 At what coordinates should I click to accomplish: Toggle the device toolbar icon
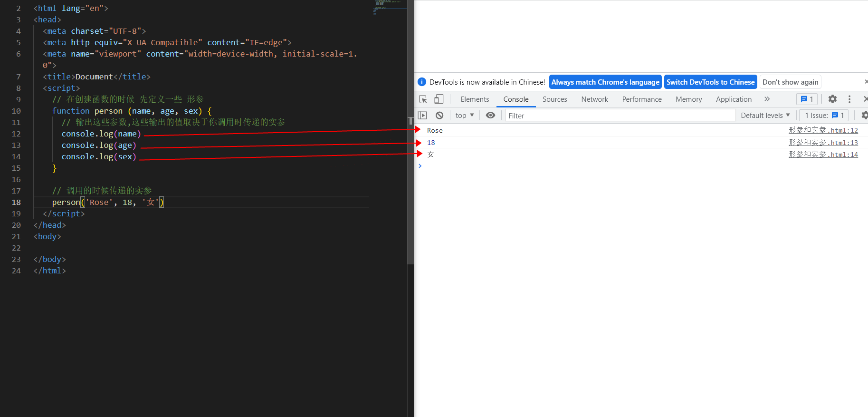[x=439, y=99]
